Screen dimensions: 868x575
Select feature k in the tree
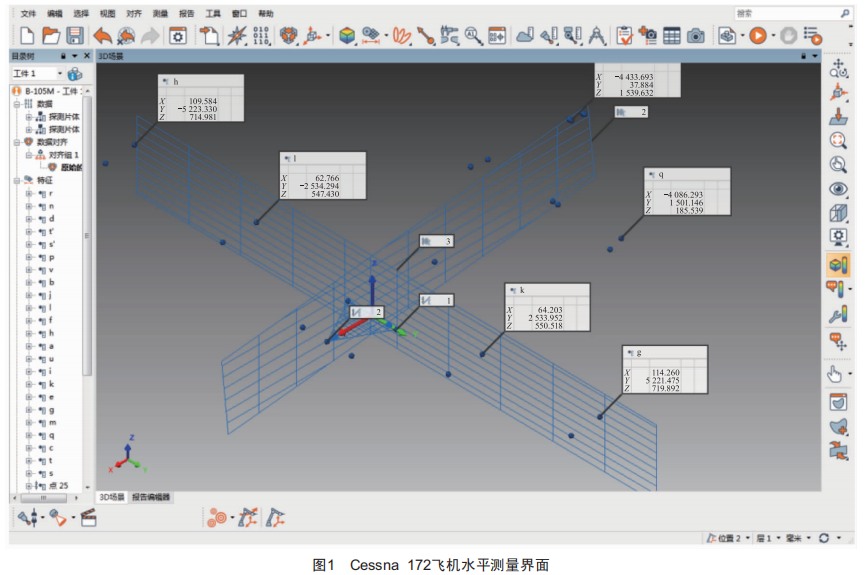tap(51, 384)
